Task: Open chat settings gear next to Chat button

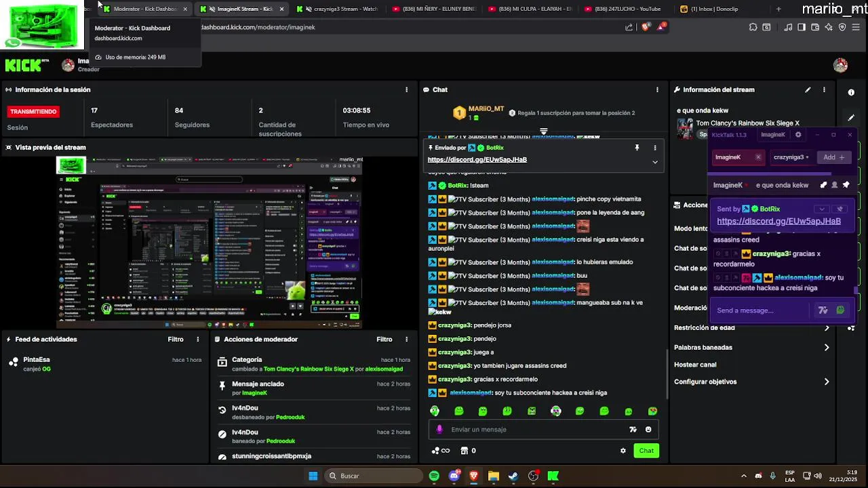Action: (623, 451)
